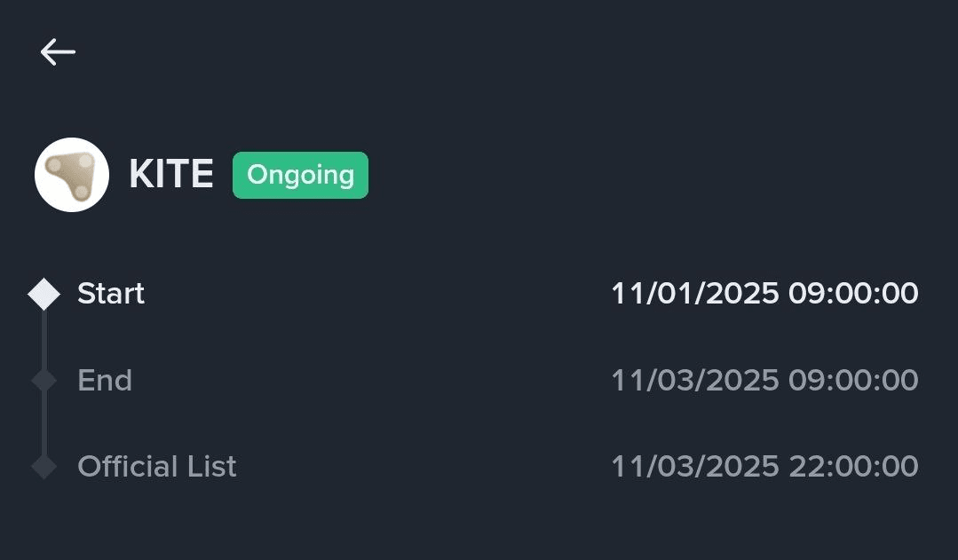Click timeline line between End and Official List

pyautogui.click(x=44, y=424)
